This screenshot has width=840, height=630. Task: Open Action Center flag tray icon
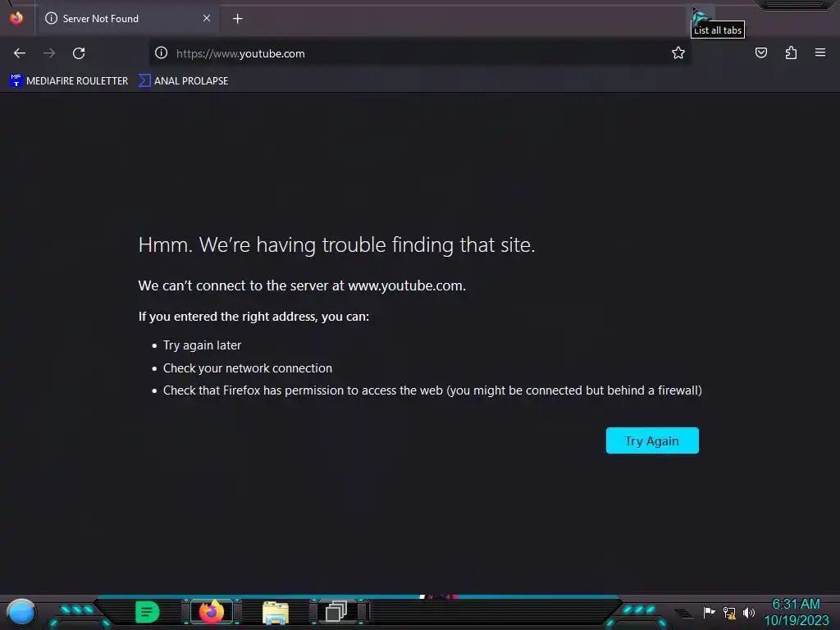point(710,612)
